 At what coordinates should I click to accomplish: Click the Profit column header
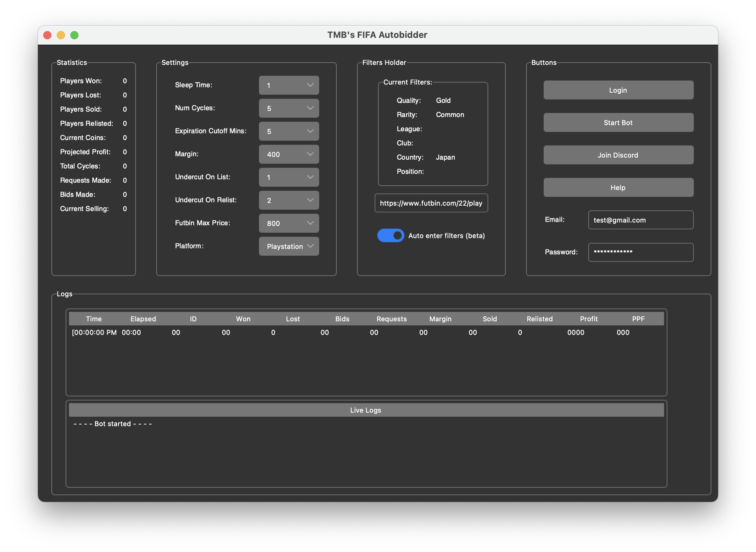pos(589,319)
